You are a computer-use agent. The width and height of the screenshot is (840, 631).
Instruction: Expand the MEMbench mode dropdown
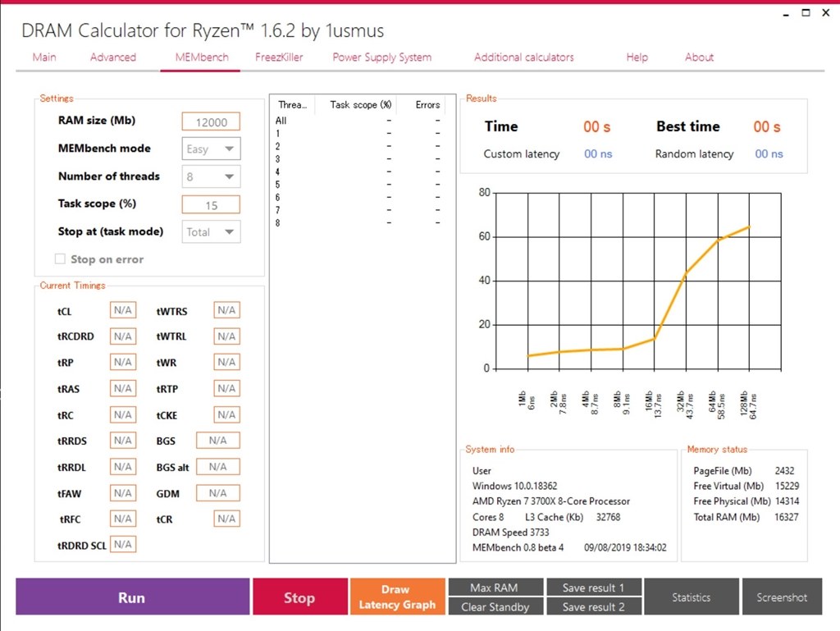point(211,149)
